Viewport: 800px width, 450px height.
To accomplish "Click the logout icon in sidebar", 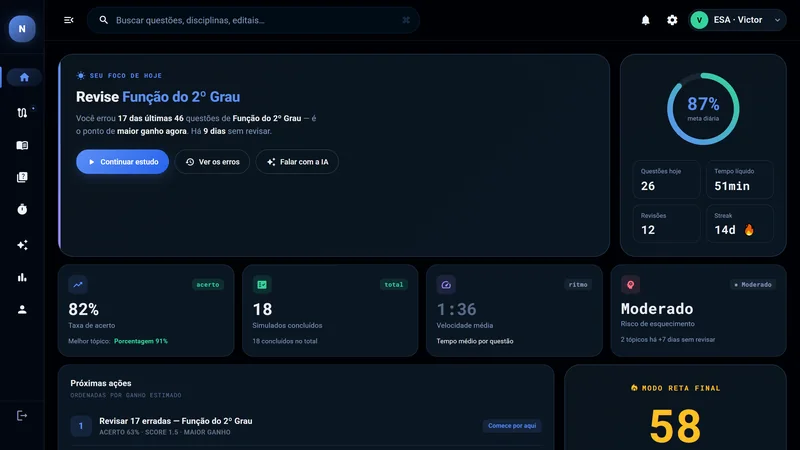I will tap(22, 416).
